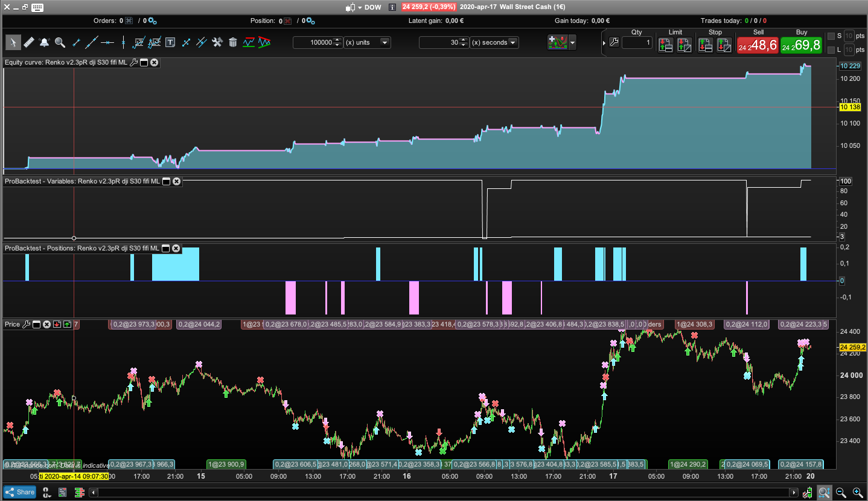Click the position gear settings icon

(310, 21)
